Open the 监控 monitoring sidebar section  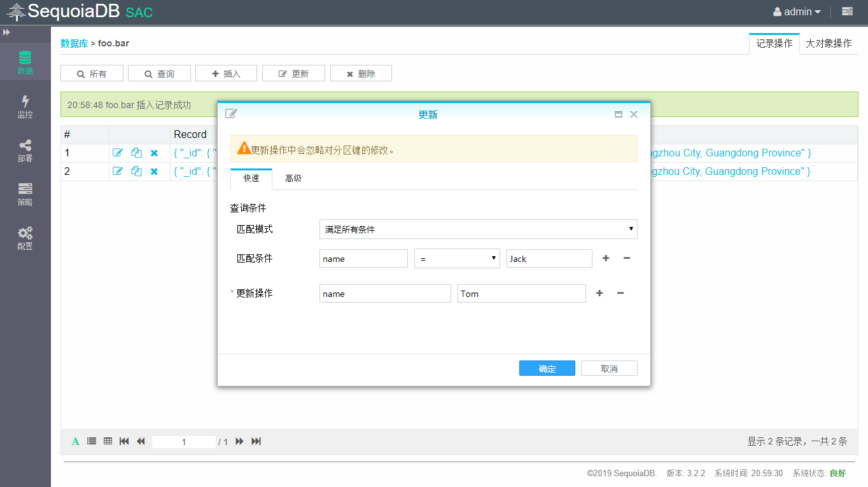pos(25,107)
